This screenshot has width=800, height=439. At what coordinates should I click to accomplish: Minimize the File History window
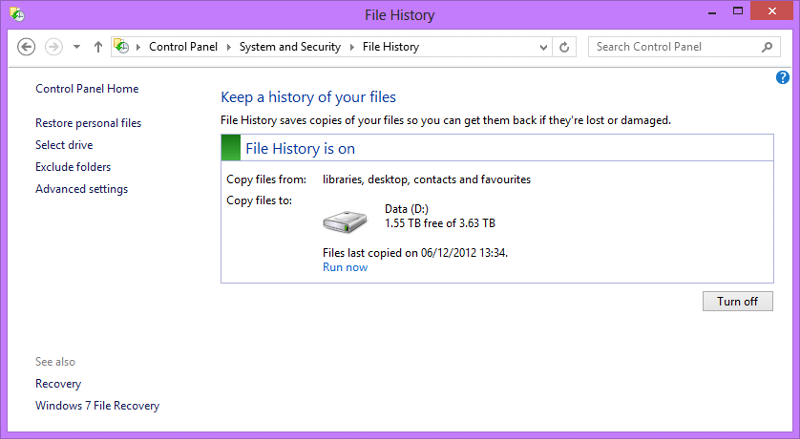pyautogui.click(x=712, y=12)
